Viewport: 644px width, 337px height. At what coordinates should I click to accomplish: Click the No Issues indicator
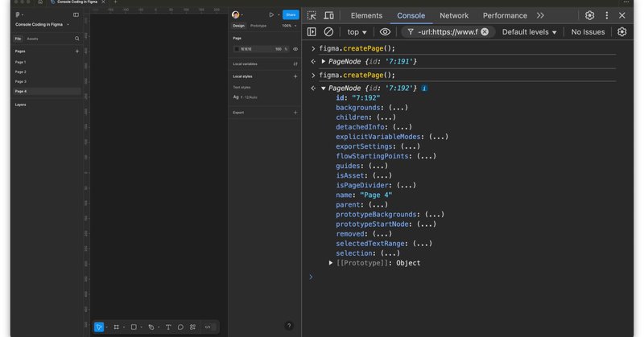[x=588, y=31]
